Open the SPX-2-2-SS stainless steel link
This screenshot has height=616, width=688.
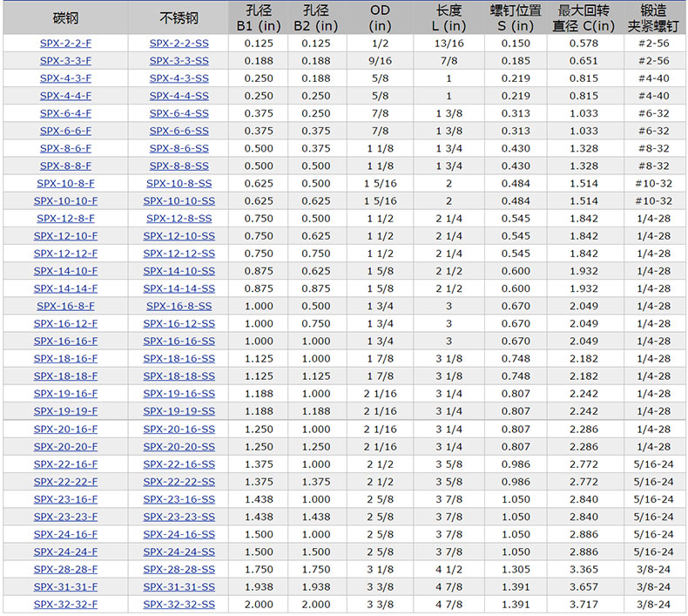[179, 43]
